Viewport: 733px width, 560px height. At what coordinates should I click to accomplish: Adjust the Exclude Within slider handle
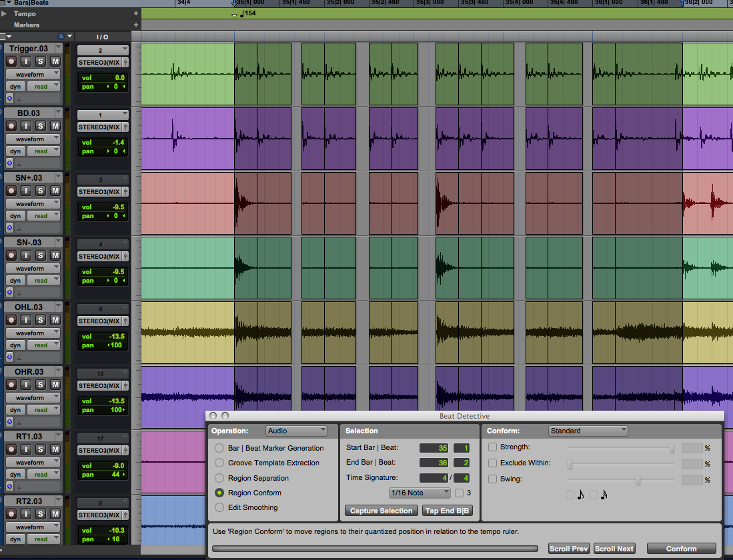point(570,464)
